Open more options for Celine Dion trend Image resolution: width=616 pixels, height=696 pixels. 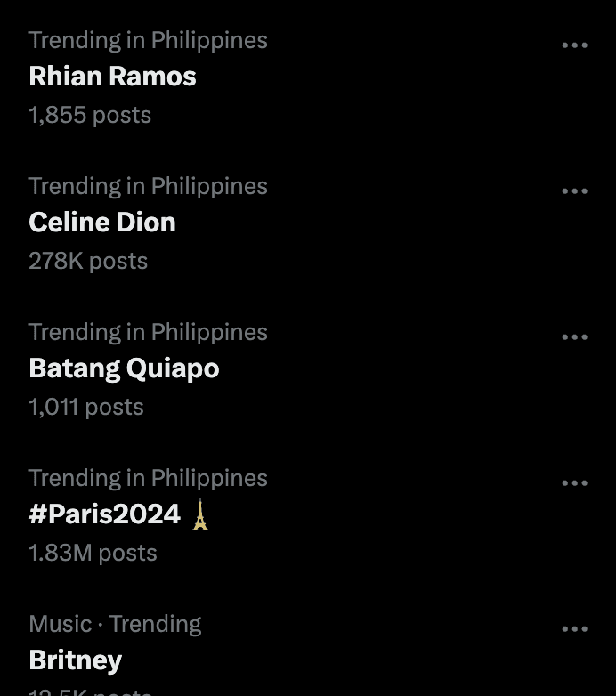pyautogui.click(x=574, y=191)
